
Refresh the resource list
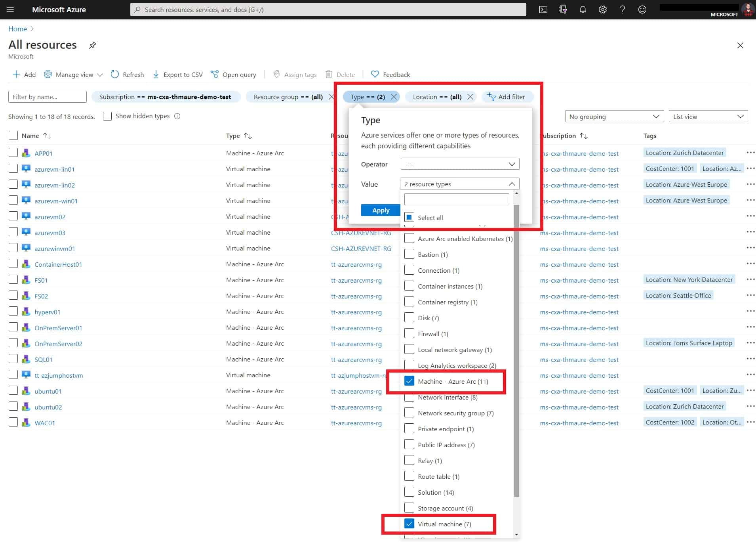click(128, 75)
